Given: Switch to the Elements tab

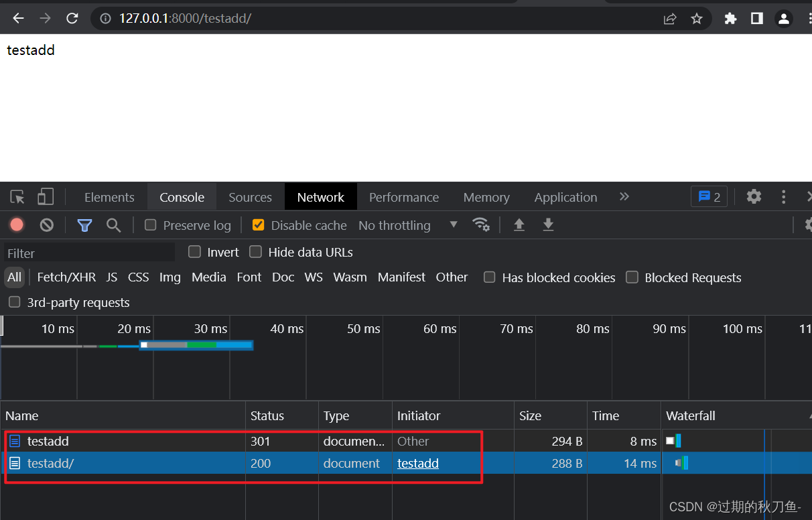Looking at the screenshot, I should pos(109,197).
